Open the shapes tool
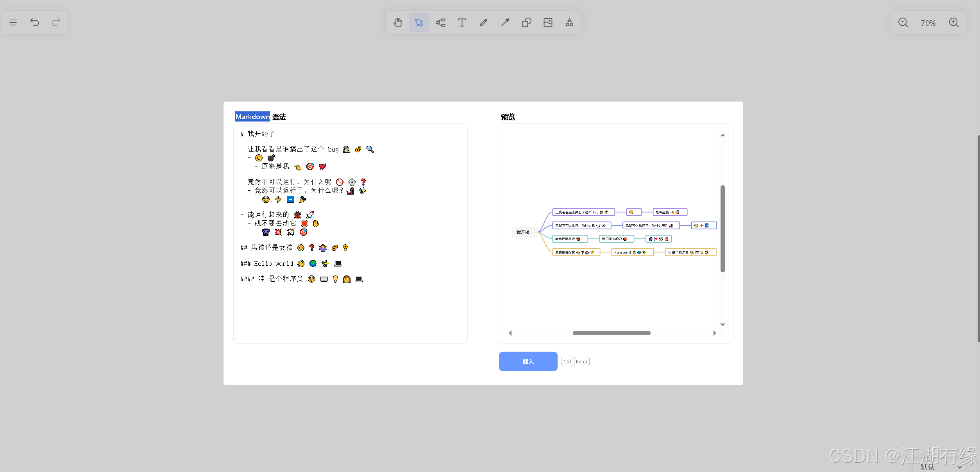980x472 pixels. click(526, 23)
